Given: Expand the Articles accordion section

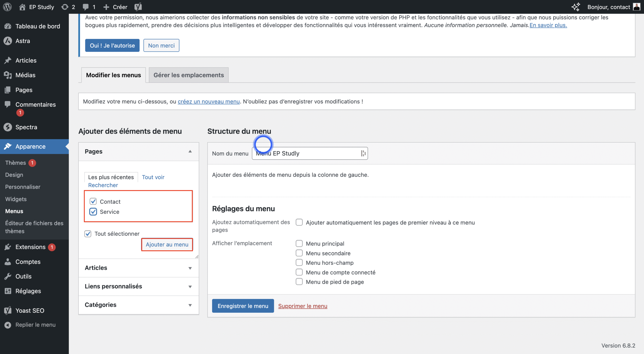Looking at the screenshot, I should pyautogui.click(x=190, y=268).
